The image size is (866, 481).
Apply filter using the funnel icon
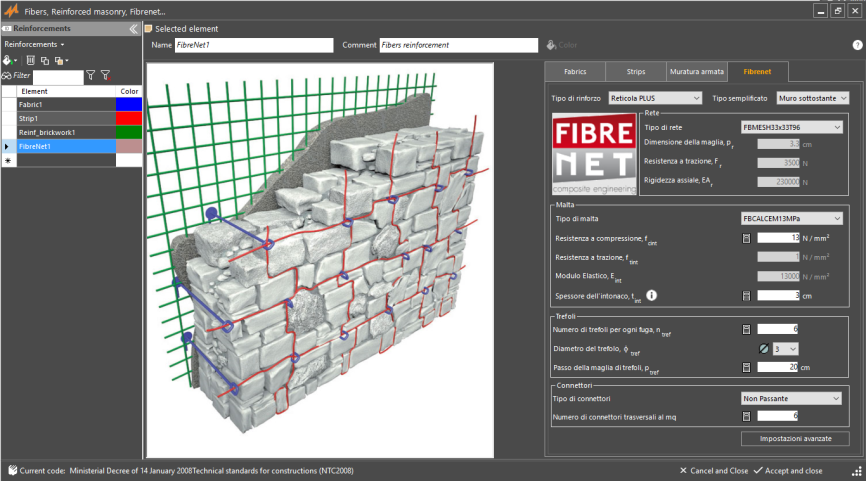coord(90,75)
